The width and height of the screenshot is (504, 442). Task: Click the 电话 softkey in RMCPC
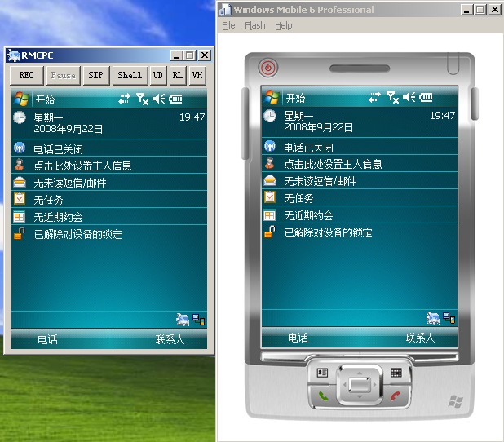(x=47, y=339)
